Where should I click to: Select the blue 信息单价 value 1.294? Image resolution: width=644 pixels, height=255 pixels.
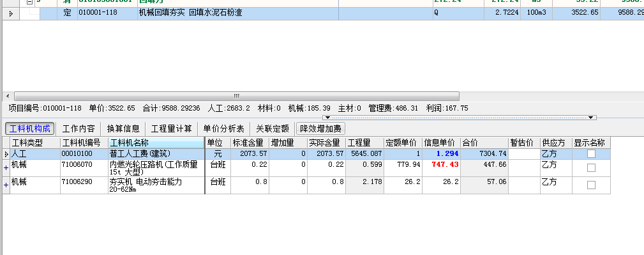tap(447, 154)
